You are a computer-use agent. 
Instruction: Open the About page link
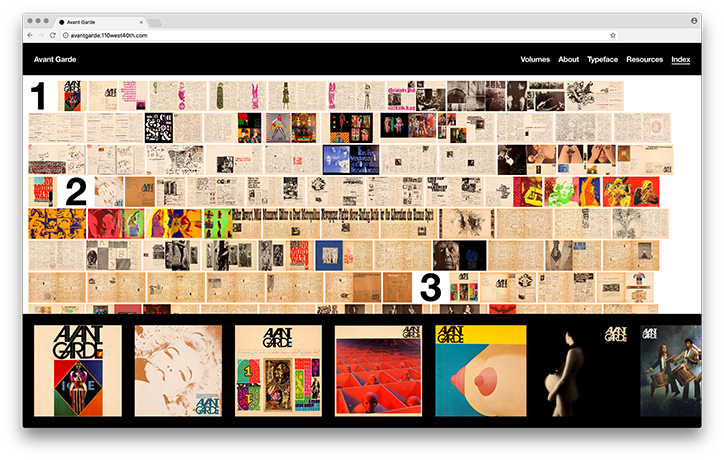[568, 59]
